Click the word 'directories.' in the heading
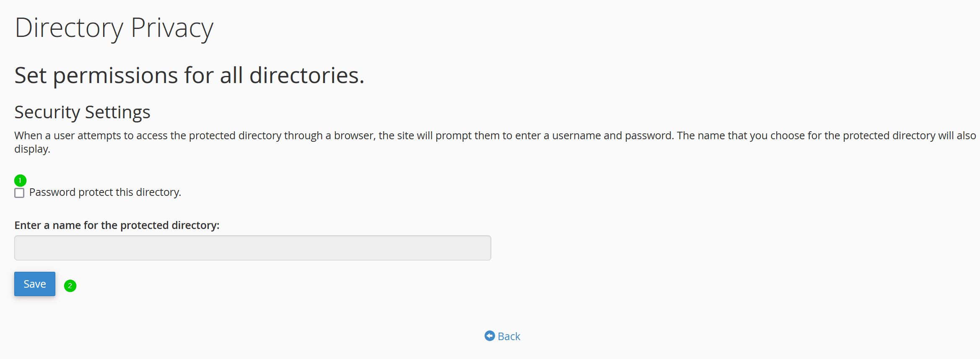Screen dimensions: 980x359 (x=307, y=75)
